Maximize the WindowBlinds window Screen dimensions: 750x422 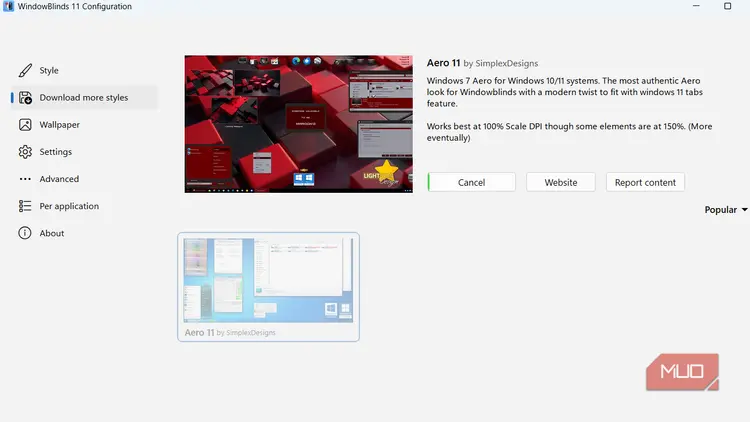(x=728, y=6)
